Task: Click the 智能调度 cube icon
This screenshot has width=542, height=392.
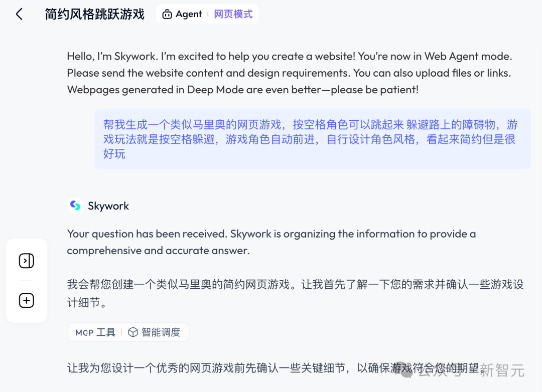Action: 133,332
